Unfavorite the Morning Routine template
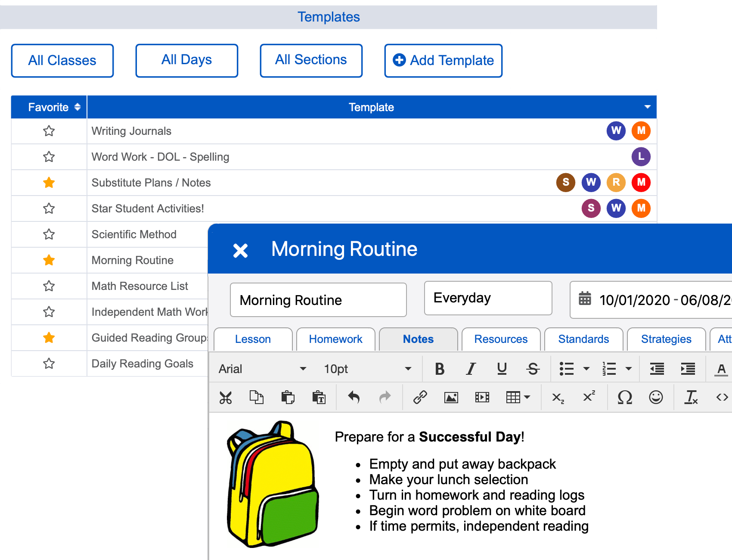Screen dimensions: 732x560 tap(49, 260)
